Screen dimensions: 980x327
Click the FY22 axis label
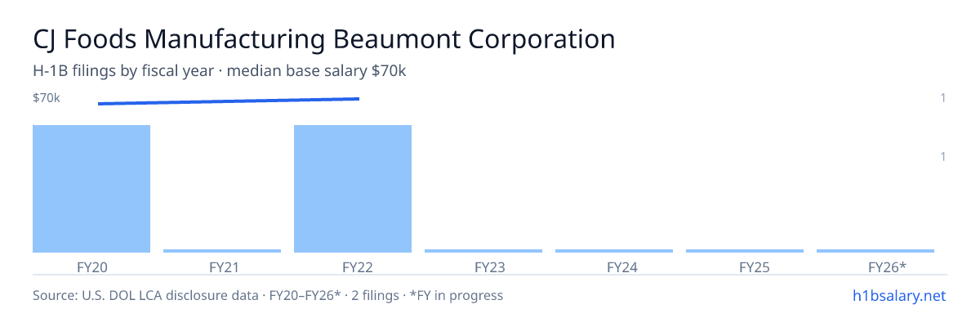pos(353,267)
